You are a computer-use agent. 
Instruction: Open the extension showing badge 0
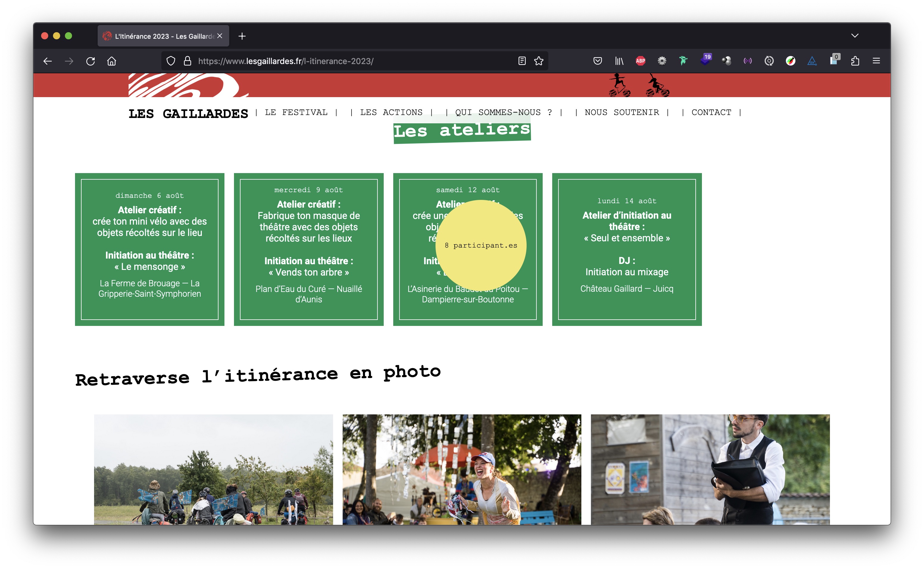(834, 60)
